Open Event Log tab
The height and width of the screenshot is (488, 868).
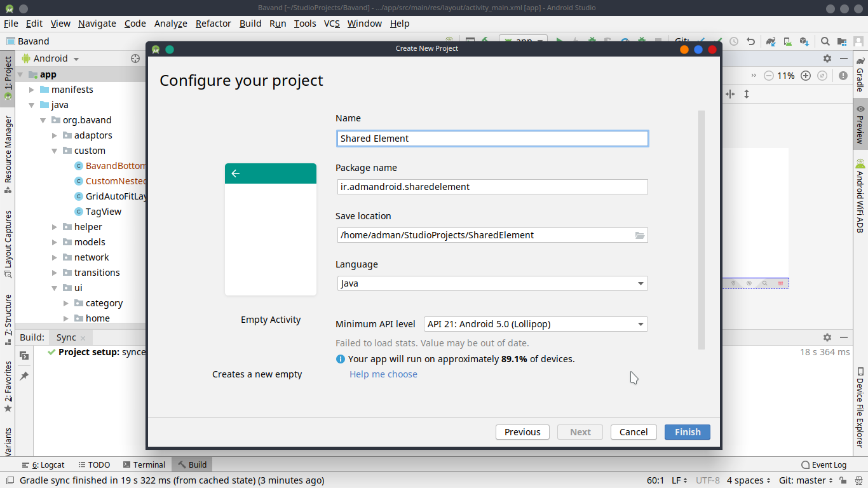[824, 465]
